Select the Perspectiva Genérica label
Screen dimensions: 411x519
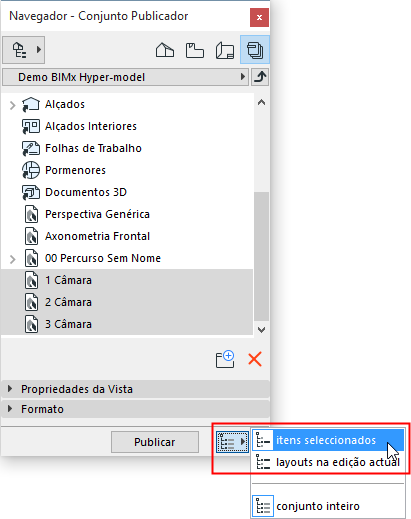click(x=97, y=214)
